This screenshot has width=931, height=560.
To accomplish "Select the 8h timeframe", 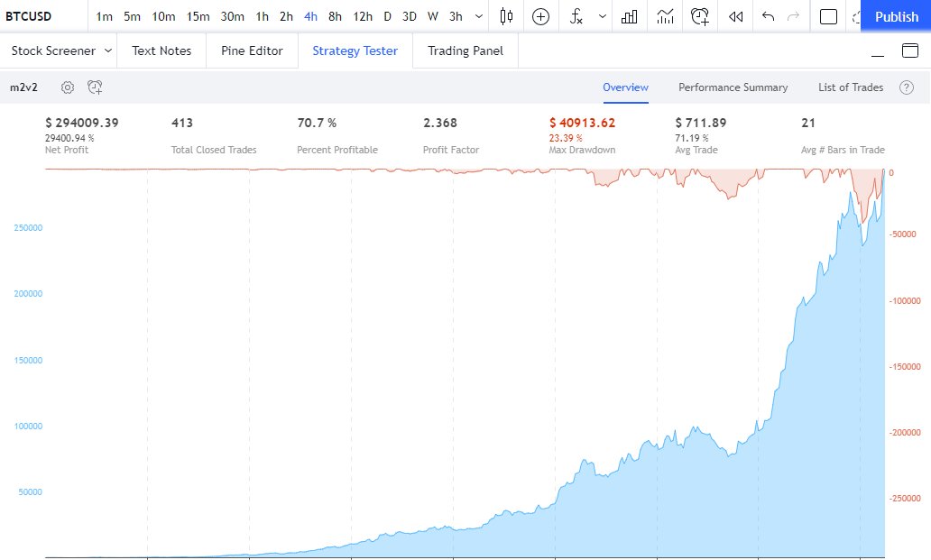I will [x=335, y=16].
